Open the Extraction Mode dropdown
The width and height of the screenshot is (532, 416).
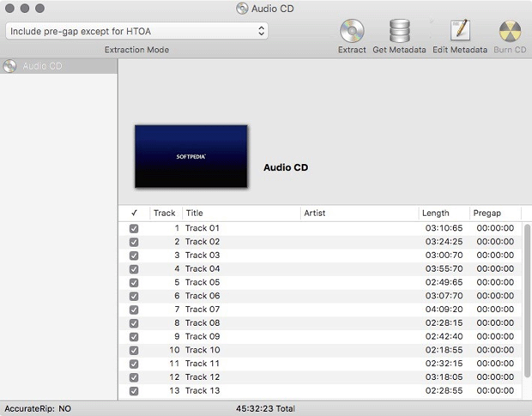[136, 31]
